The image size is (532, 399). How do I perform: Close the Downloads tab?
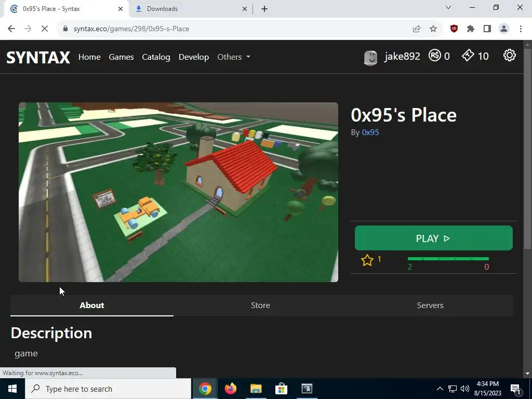[x=244, y=9]
